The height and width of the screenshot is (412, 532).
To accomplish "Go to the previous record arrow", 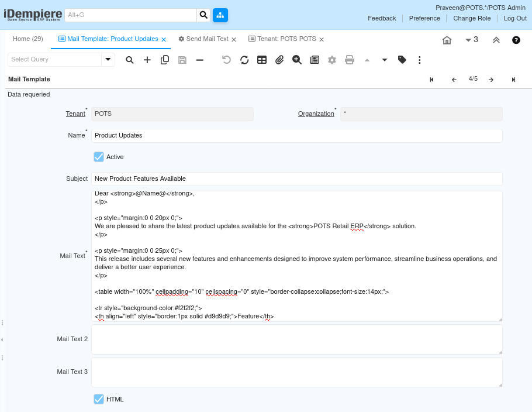I will click(454, 80).
